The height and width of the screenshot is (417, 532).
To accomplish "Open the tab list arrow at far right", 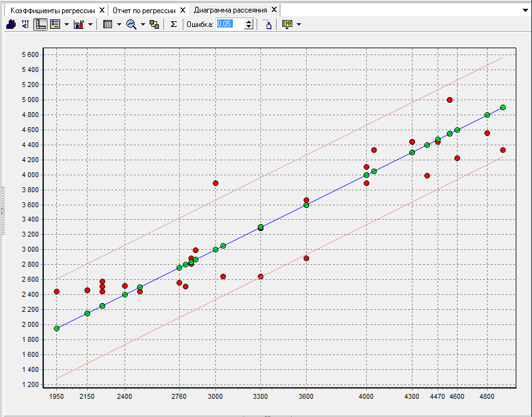I will [525, 11].
